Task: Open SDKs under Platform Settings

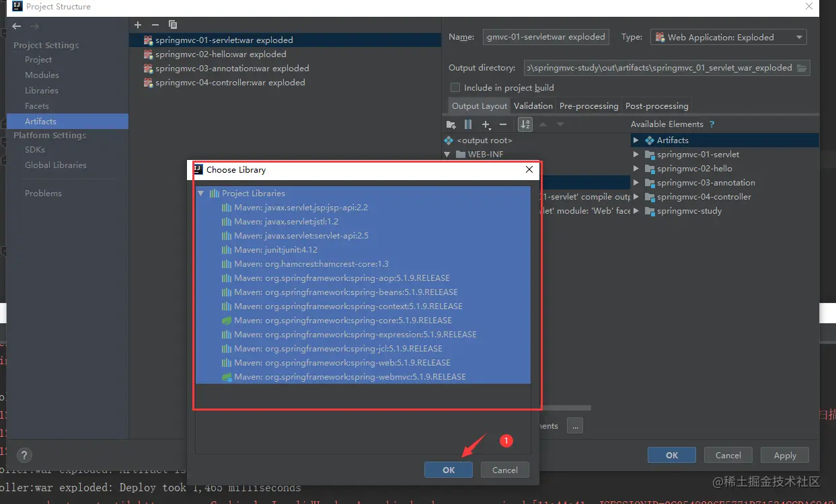Action: pos(35,150)
